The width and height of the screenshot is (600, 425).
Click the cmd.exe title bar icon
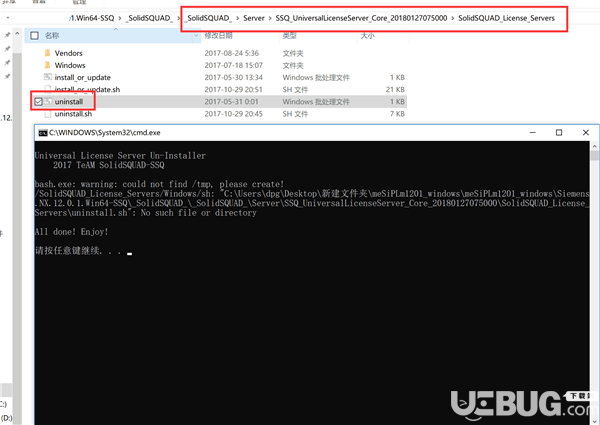pos(43,133)
